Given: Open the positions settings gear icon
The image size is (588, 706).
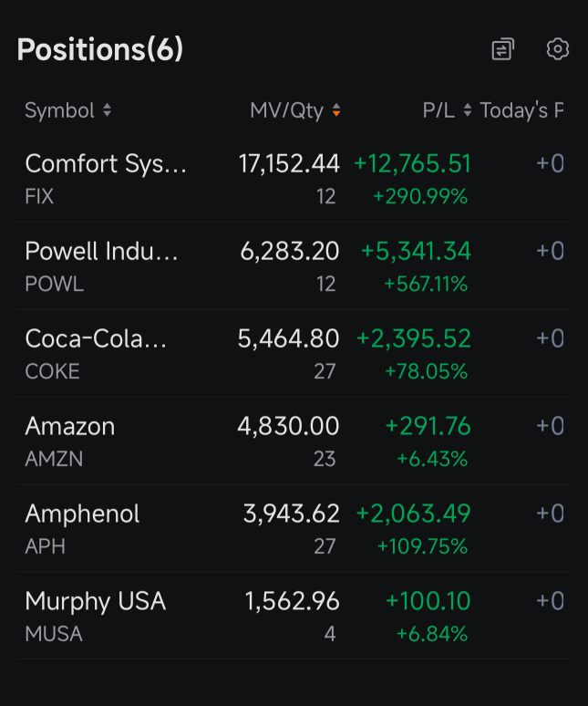Looking at the screenshot, I should point(557,48).
